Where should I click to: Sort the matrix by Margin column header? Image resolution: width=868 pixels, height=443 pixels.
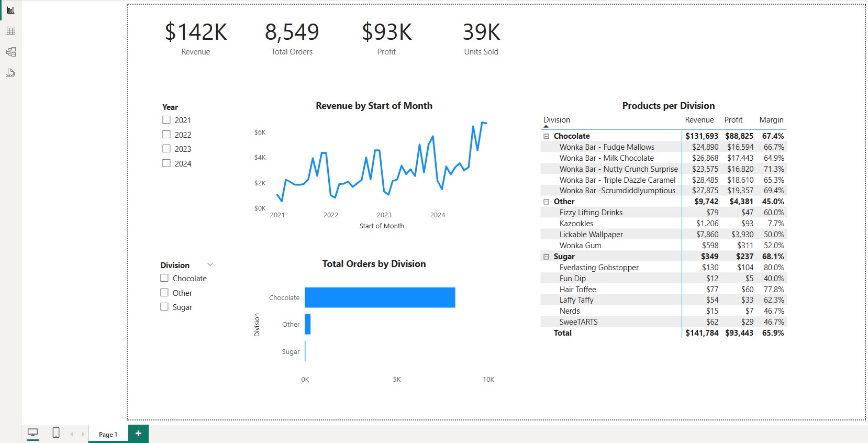click(x=771, y=120)
